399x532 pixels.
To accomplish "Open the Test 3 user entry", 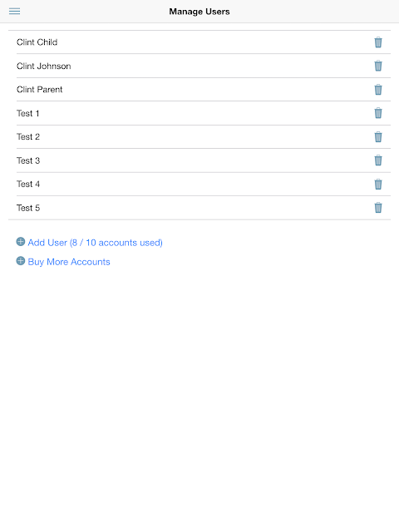I will click(204, 160).
